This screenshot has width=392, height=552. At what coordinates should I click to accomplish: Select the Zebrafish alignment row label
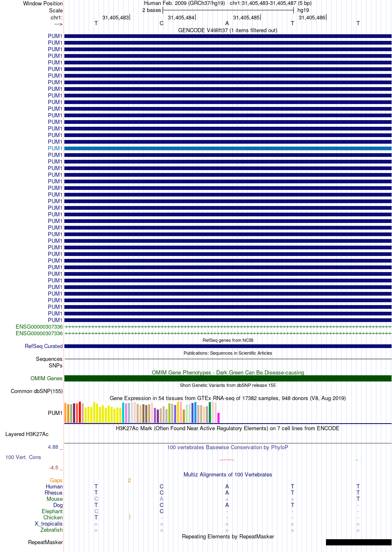[x=52, y=530]
